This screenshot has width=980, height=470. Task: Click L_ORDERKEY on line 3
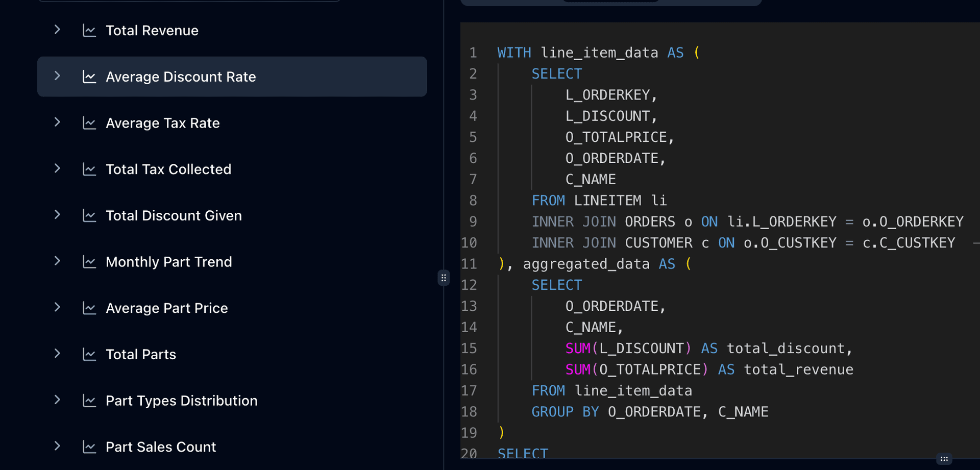click(x=607, y=95)
